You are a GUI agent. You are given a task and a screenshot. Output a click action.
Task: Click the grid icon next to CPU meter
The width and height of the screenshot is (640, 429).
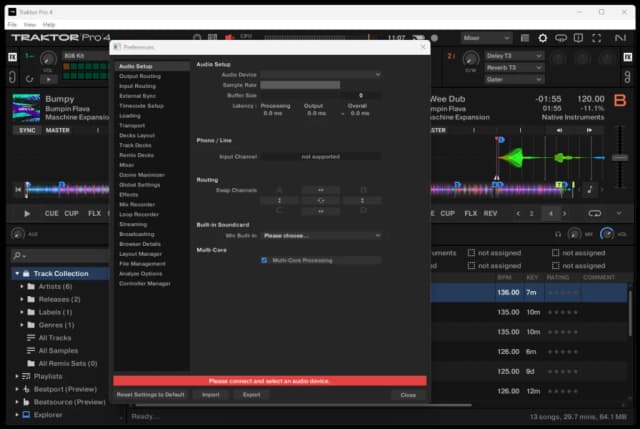tap(212, 38)
